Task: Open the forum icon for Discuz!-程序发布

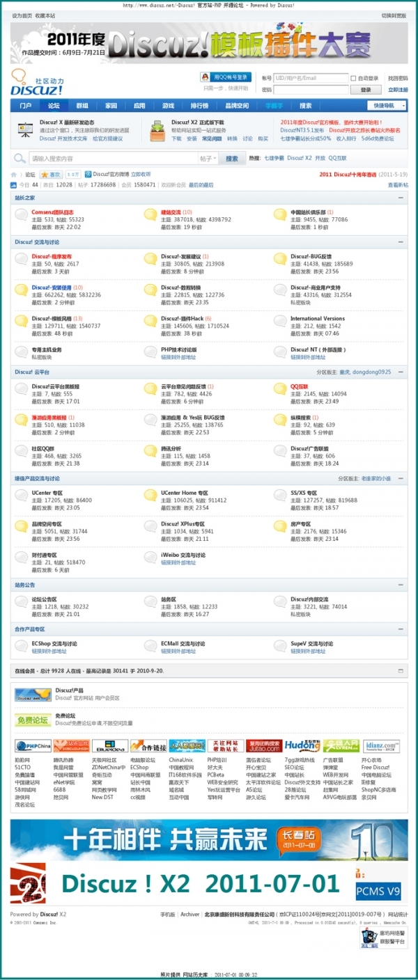Action: point(22,259)
